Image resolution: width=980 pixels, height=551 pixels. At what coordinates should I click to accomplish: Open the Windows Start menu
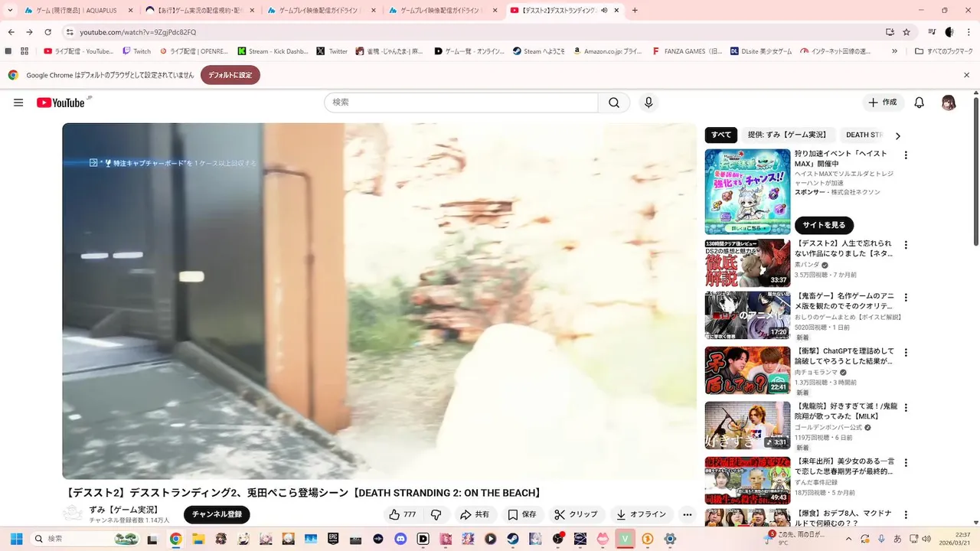(16, 539)
